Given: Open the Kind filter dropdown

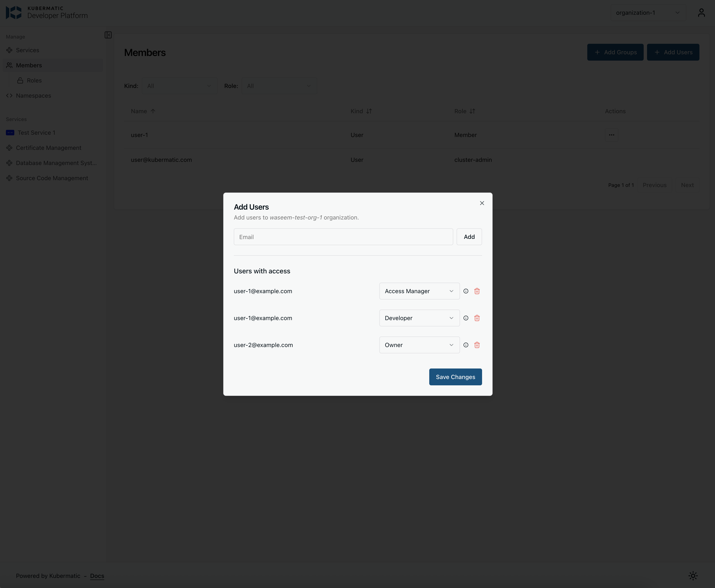Looking at the screenshot, I should point(179,86).
